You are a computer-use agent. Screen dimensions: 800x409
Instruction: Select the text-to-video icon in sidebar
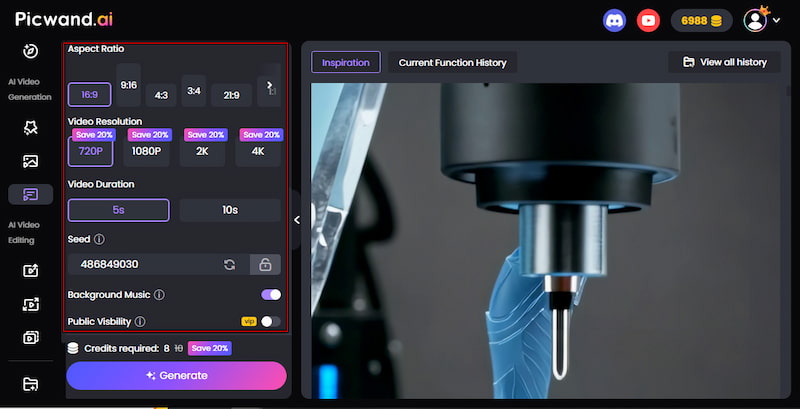click(31, 194)
